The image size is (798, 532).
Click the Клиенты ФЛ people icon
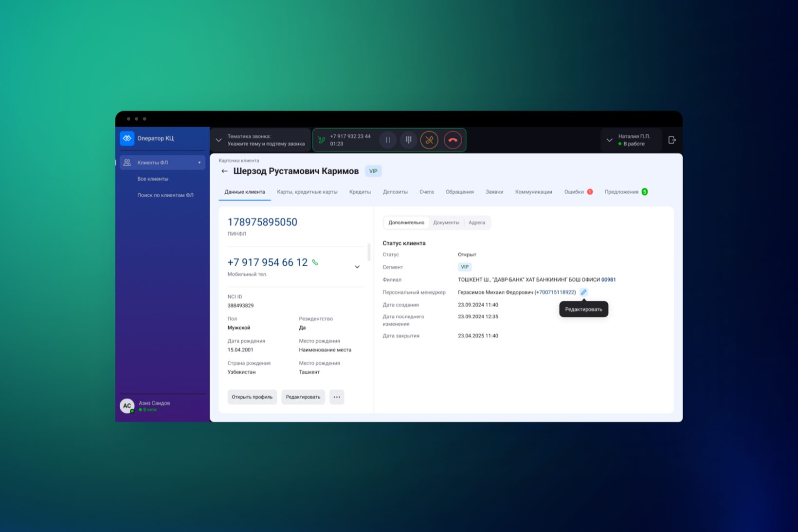coord(127,163)
